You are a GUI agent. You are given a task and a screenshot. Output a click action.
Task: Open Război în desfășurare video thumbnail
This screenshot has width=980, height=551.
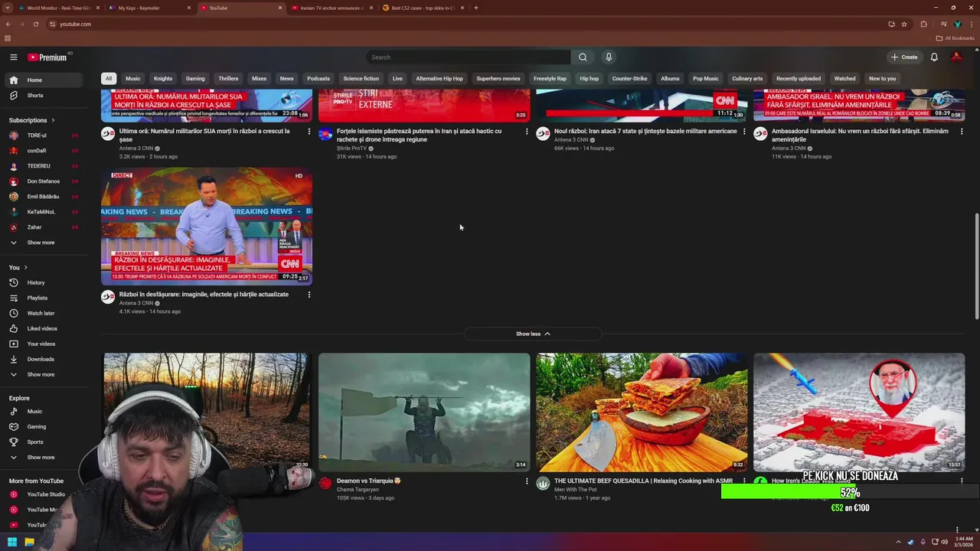[x=207, y=227]
